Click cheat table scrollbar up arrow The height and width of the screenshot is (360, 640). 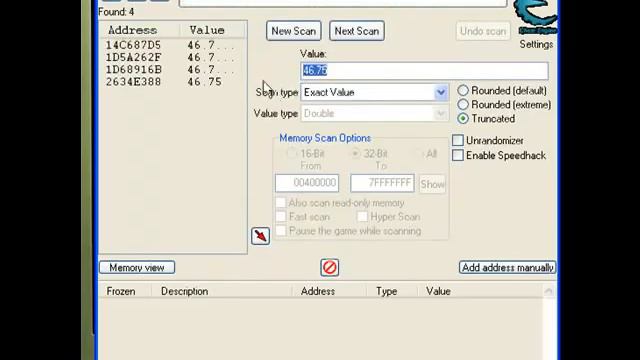click(x=549, y=291)
